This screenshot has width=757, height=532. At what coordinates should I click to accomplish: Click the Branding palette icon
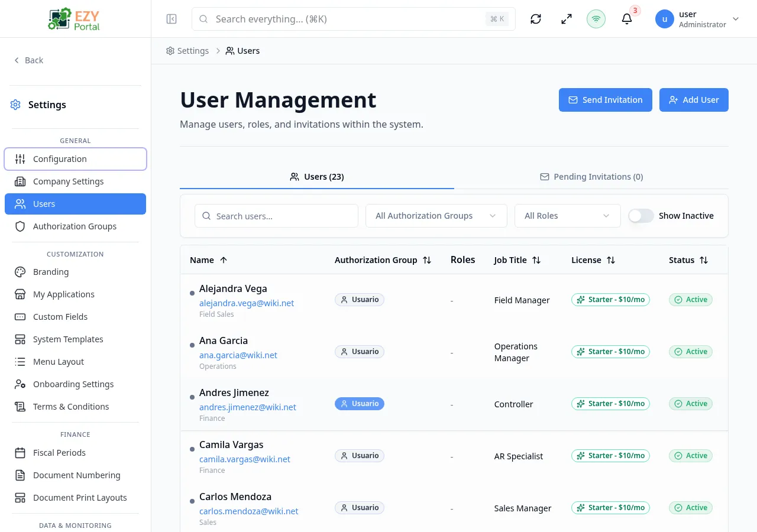20,272
